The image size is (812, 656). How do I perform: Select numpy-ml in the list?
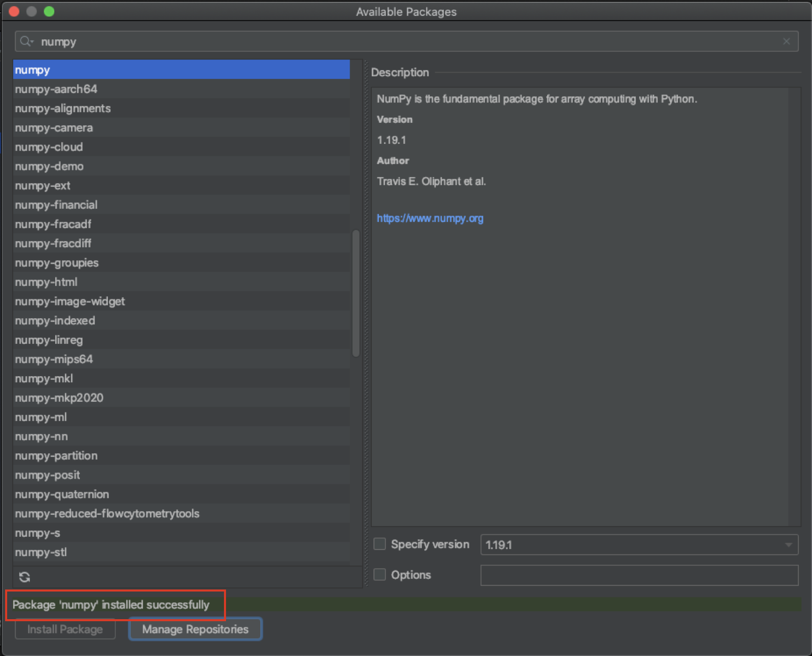182,417
